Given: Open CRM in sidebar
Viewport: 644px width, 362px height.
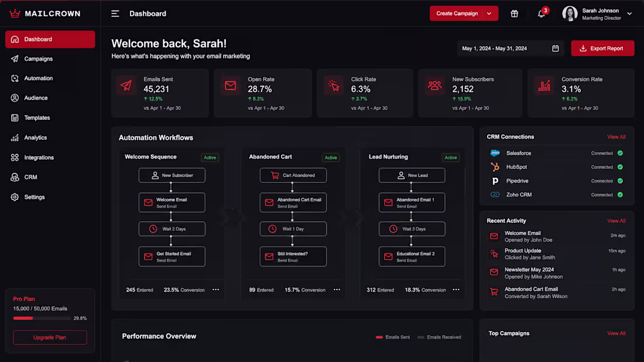Looking at the screenshot, I should [x=50, y=177].
